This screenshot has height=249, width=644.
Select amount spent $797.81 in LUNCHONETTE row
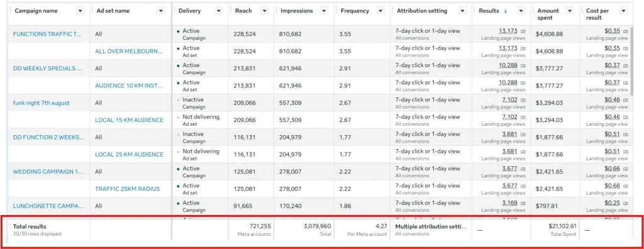[x=547, y=206]
